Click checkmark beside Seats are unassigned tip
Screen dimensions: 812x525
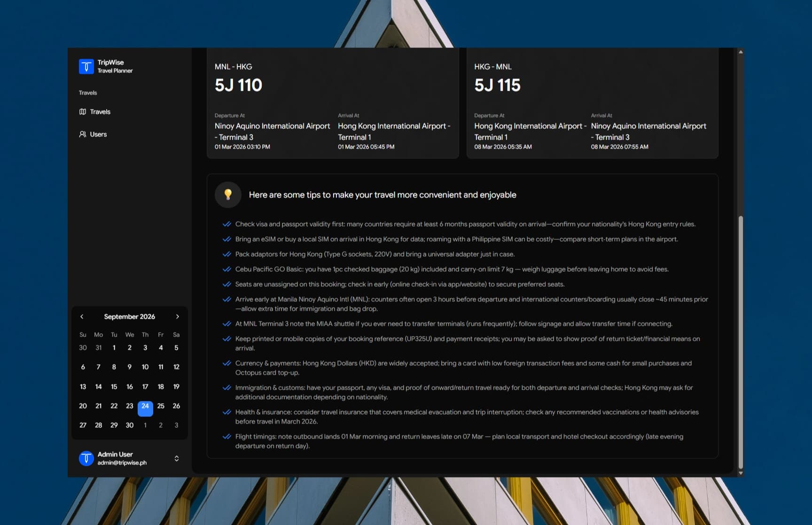click(226, 284)
